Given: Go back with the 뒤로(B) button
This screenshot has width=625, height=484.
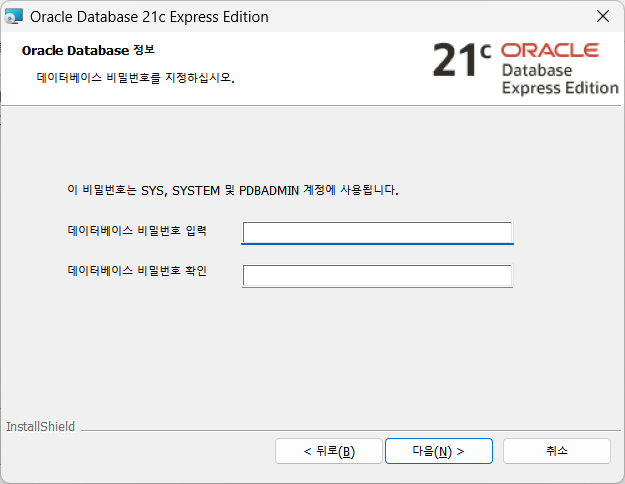Looking at the screenshot, I should 329,451.
